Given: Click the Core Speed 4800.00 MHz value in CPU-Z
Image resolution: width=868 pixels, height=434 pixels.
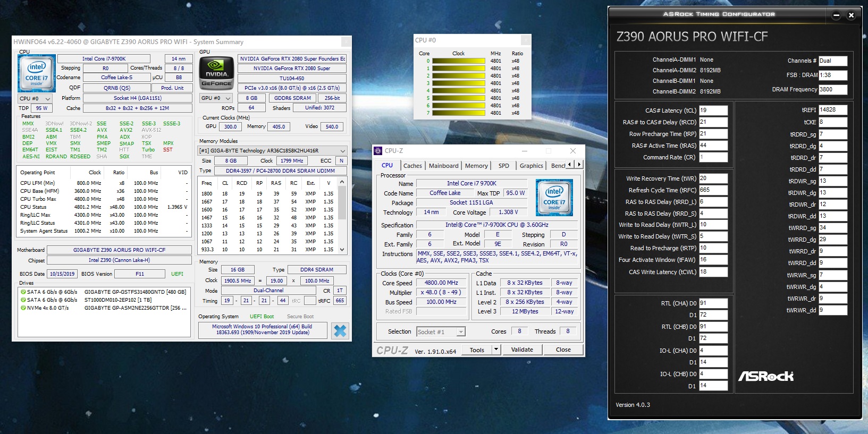Looking at the screenshot, I should (x=441, y=283).
